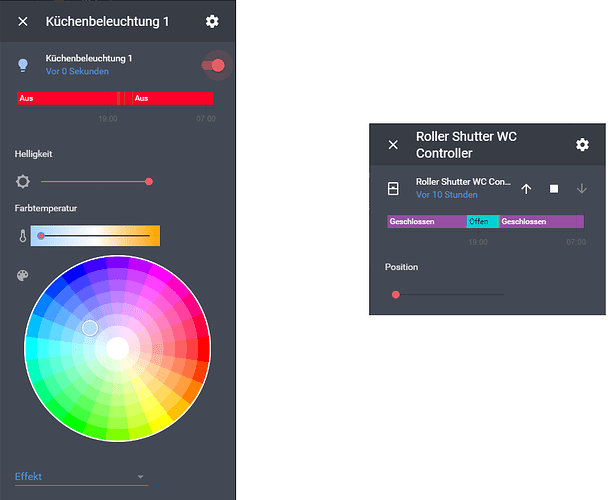Image resolution: width=609 pixels, height=500 pixels.
Task: Click the Farbtemperatur label
Action: pyautogui.click(x=46, y=208)
